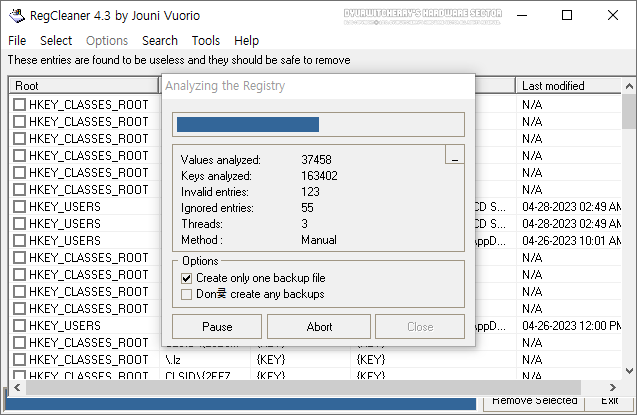Click the Remove Selected button
This screenshot has width=637, height=415.
pyautogui.click(x=534, y=401)
